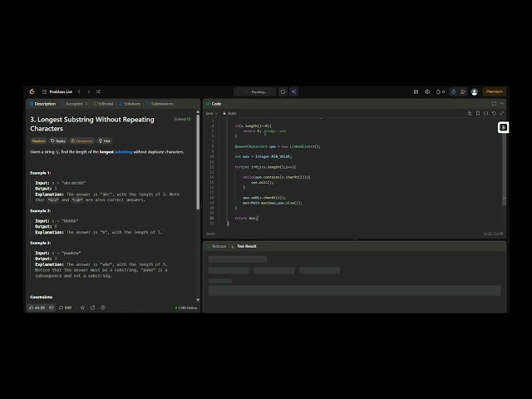Click the feedback help icon in footer

point(103,308)
